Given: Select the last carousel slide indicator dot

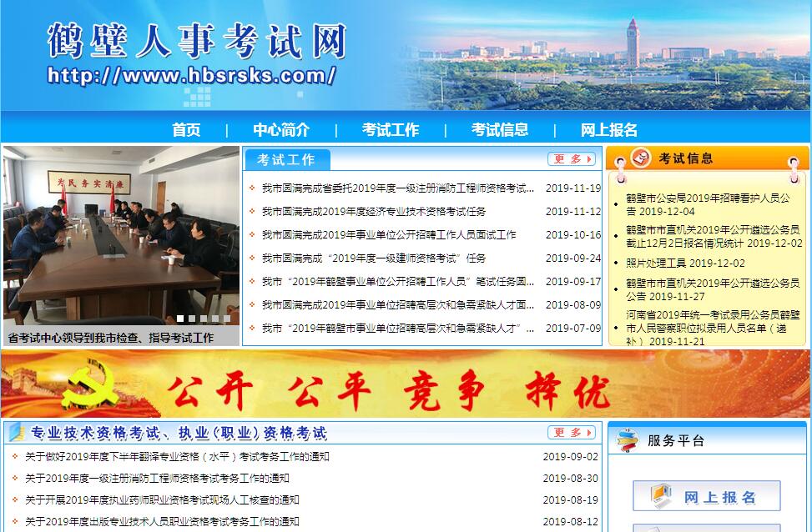Looking at the screenshot, I should (x=226, y=319).
